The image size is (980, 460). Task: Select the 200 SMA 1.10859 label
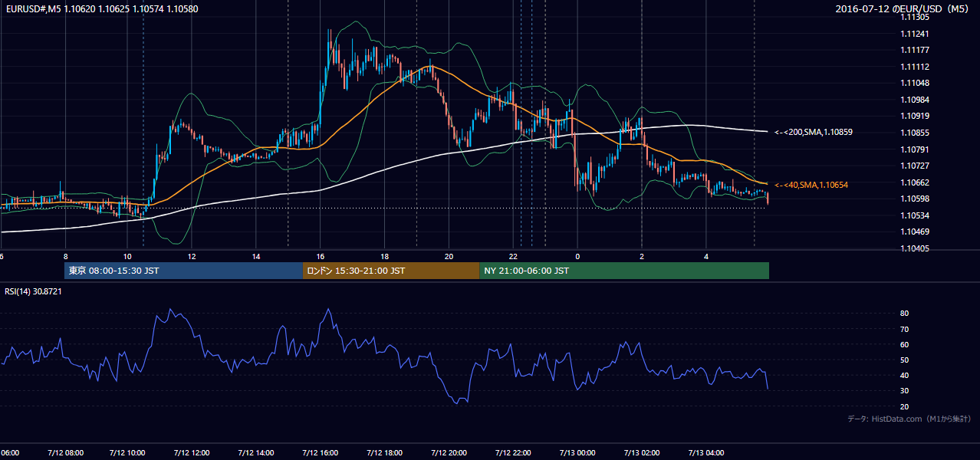(814, 132)
